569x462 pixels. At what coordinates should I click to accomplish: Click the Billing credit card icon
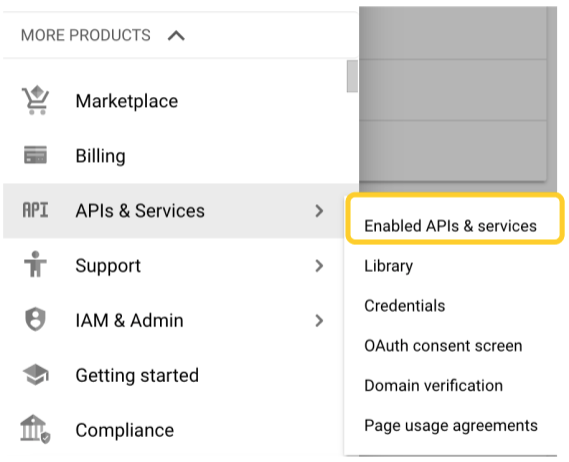35,155
